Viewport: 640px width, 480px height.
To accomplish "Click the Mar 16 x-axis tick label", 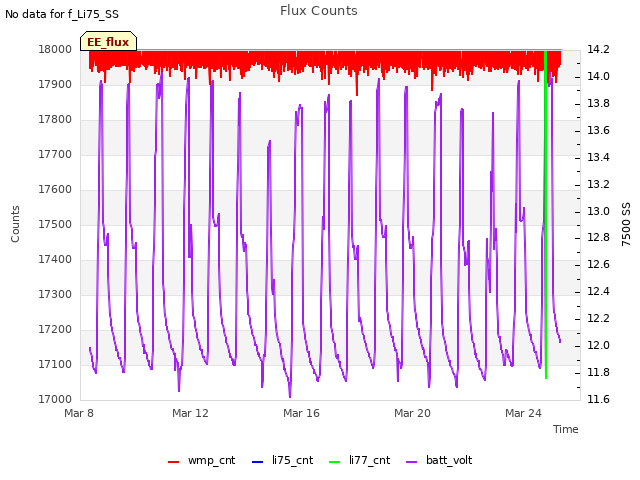I will point(301,413).
